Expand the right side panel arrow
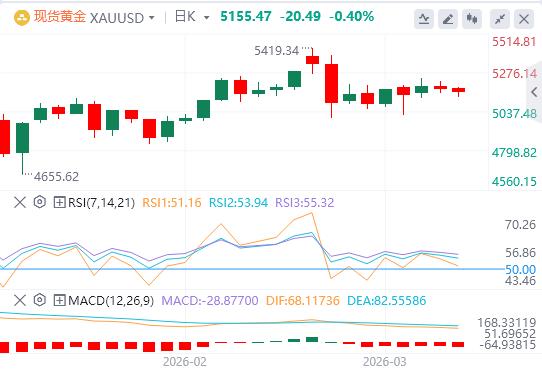 pyautogui.click(x=534, y=92)
